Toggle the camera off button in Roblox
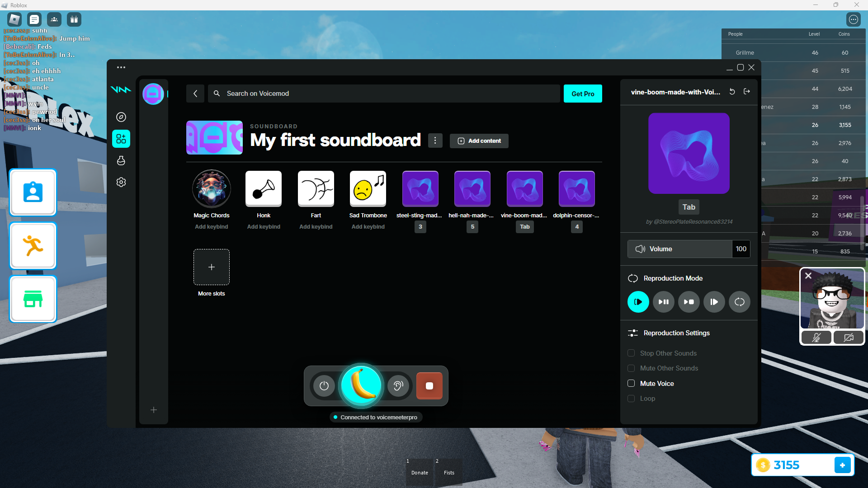The width and height of the screenshot is (868, 488). (849, 338)
